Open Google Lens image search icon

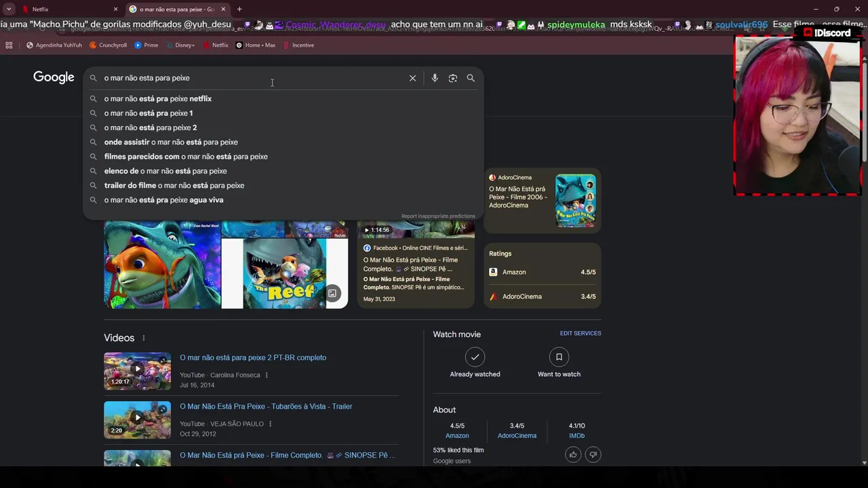point(453,78)
